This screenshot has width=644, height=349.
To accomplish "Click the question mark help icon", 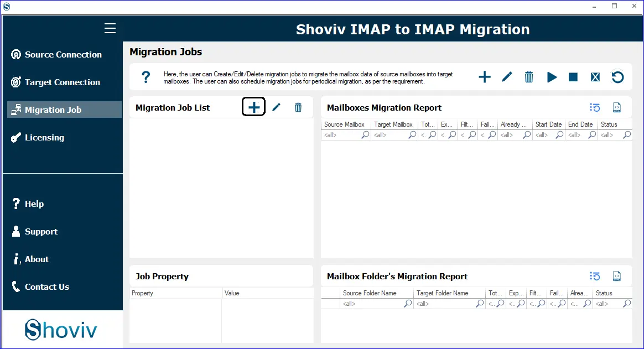I will (x=146, y=77).
